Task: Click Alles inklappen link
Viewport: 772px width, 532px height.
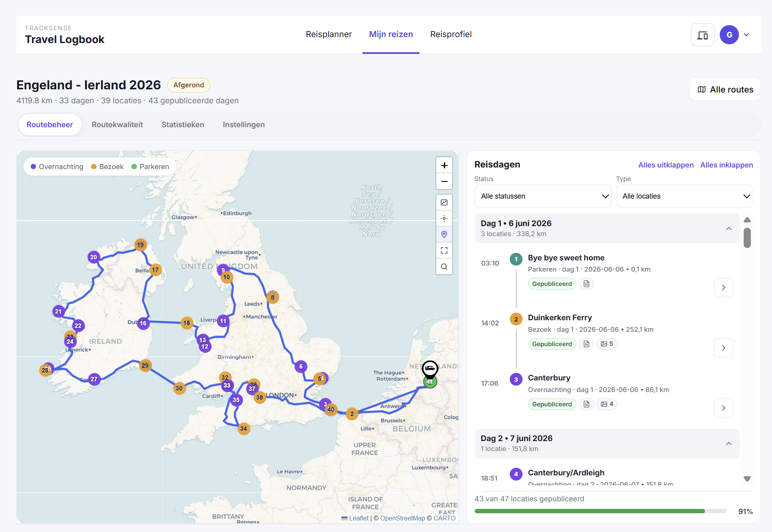Action: [x=726, y=165]
